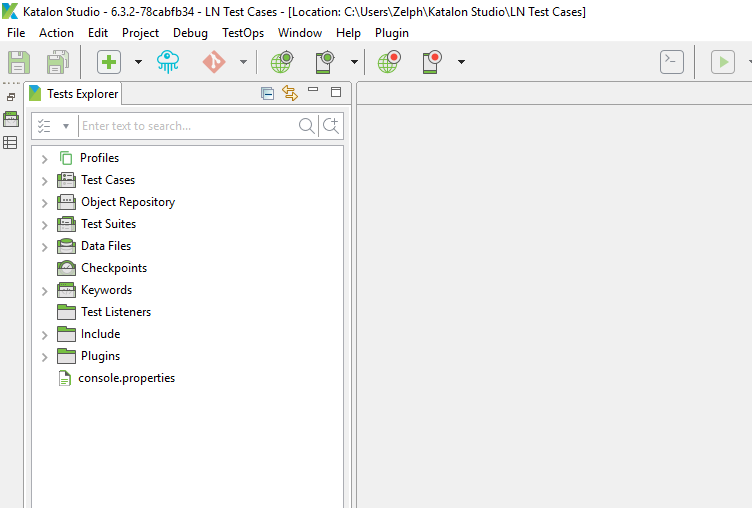Click the table view icon in the left sidebar

click(x=10, y=142)
